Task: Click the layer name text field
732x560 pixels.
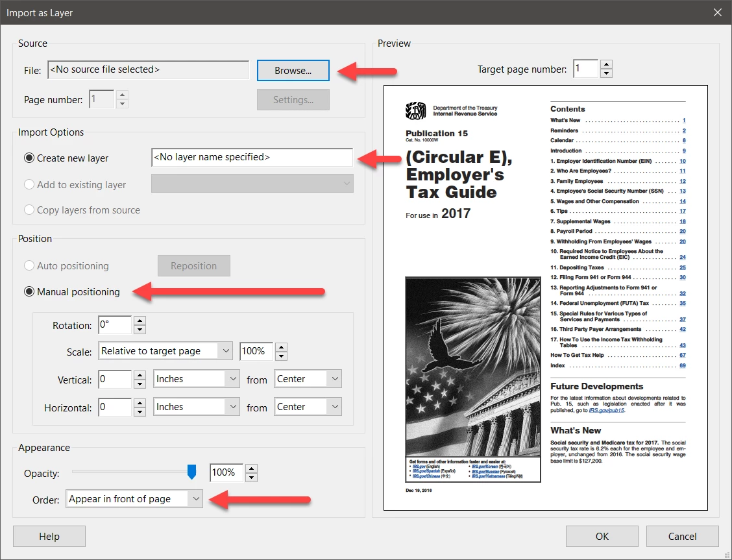Action: [252, 157]
